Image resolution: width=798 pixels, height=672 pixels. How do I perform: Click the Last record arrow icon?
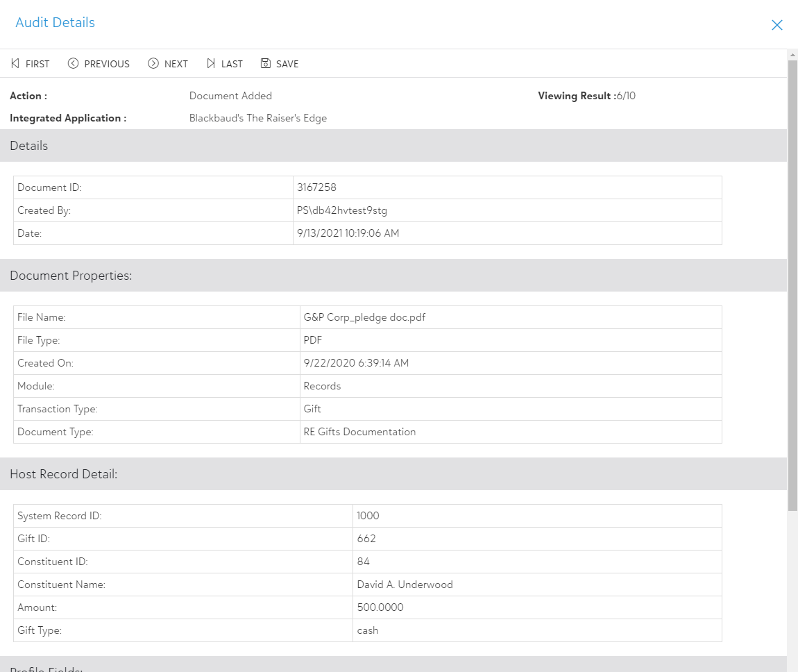(x=211, y=63)
